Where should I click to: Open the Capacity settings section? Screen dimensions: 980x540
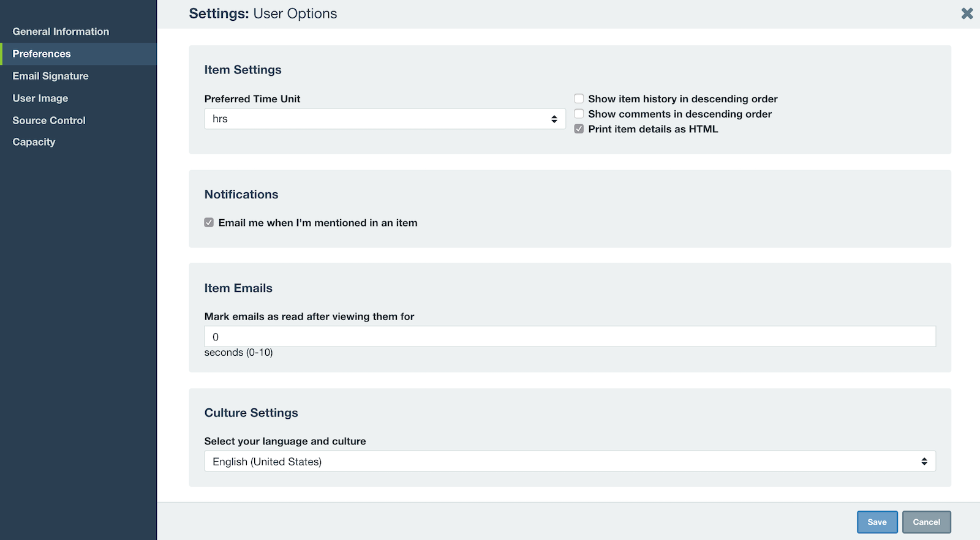[34, 142]
